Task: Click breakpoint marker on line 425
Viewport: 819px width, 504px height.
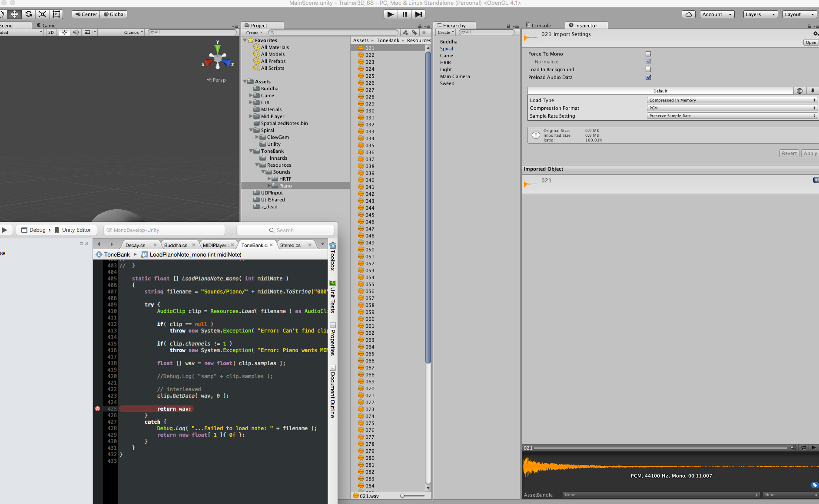Action: 97,408
